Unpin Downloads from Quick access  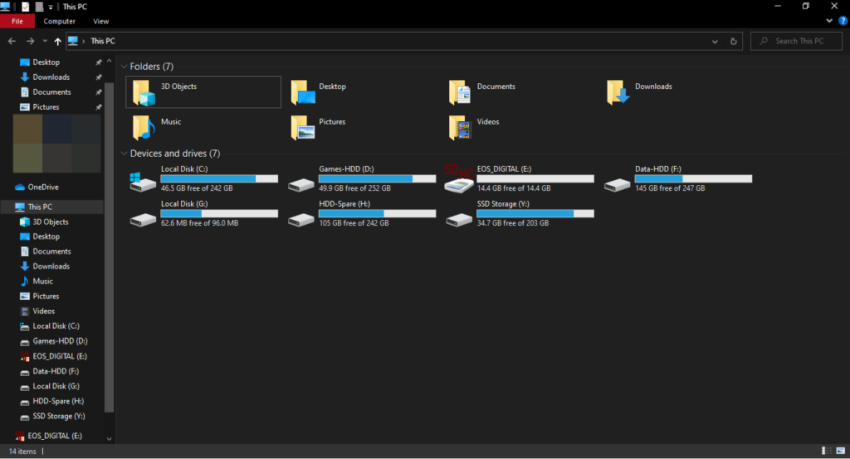pyautogui.click(x=99, y=77)
